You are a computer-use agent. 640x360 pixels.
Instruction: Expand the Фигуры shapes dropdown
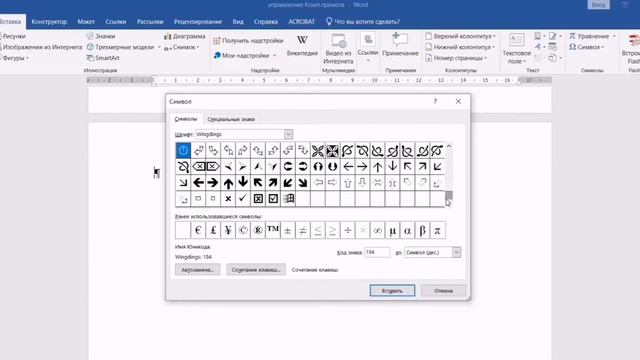click(27, 58)
